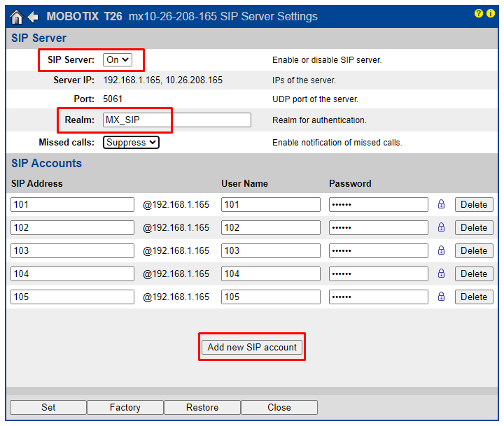The width and height of the screenshot is (504, 426).
Task: Open the yellow help question mark icon
Action: pos(479,13)
